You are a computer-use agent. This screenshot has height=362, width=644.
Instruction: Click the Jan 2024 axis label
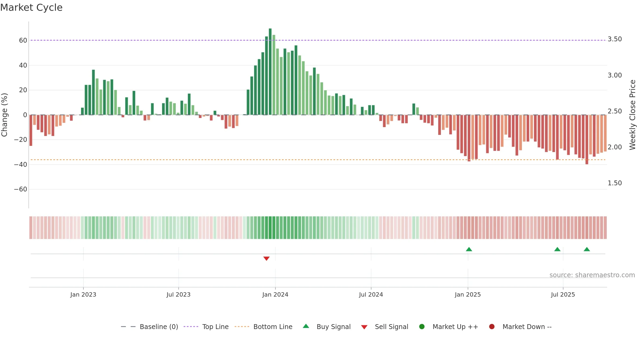(x=275, y=294)
